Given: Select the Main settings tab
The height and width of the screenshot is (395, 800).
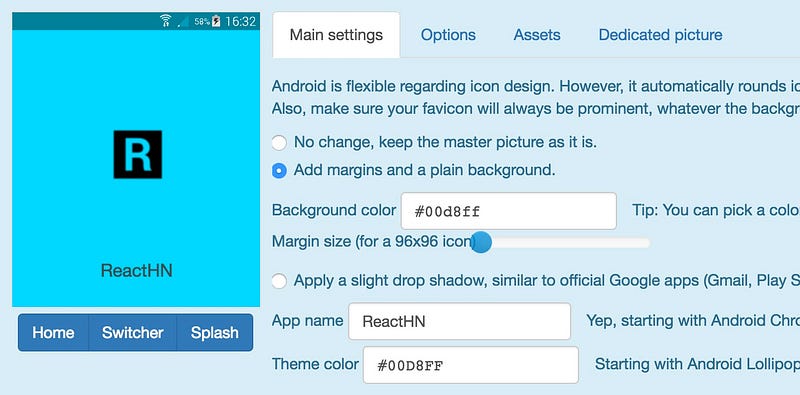Looking at the screenshot, I should [x=336, y=35].
